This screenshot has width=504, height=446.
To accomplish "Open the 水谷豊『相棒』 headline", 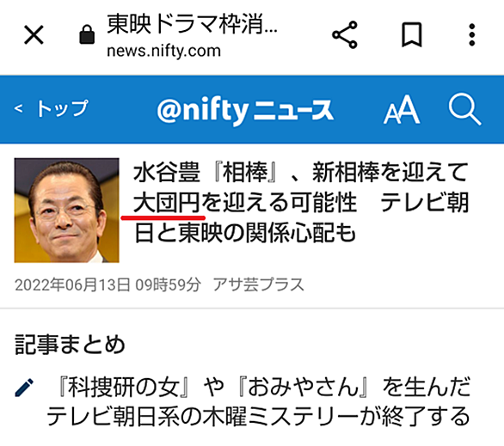I will tap(301, 202).
